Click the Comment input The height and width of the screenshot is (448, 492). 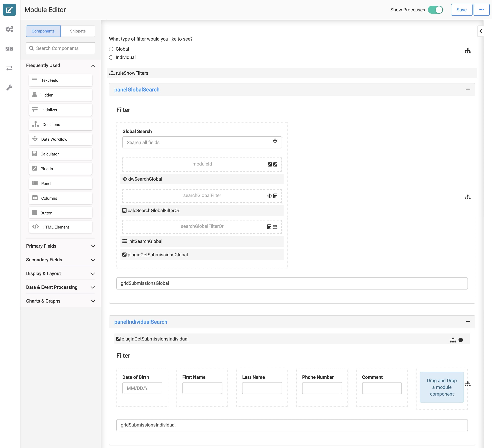pyautogui.click(x=382, y=388)
